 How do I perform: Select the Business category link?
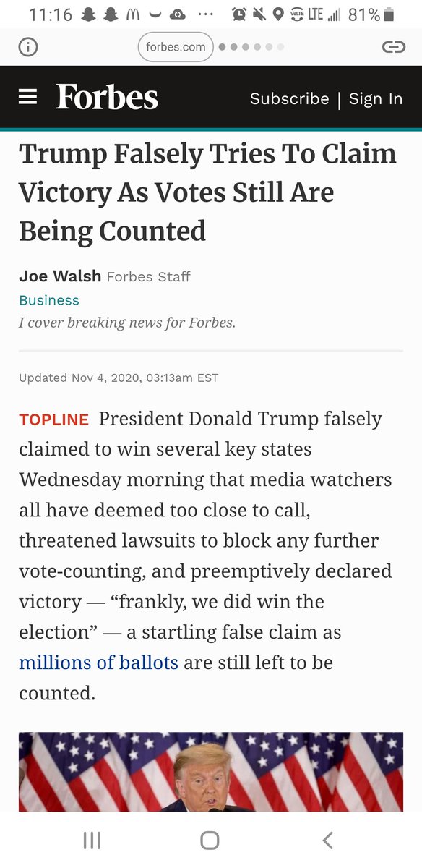click(x=49, y=300)
